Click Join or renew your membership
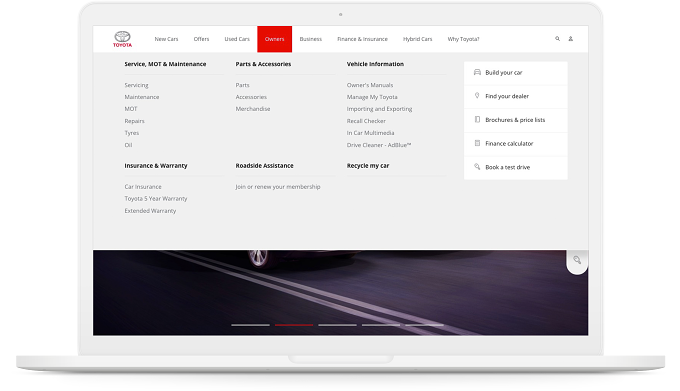This screenshot has width=680, height=391. point(278,187)
